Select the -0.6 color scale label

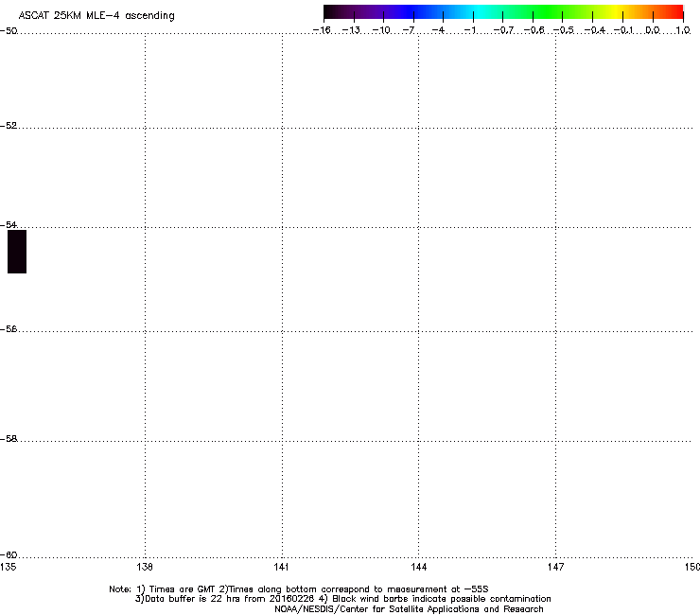point(534,30)
